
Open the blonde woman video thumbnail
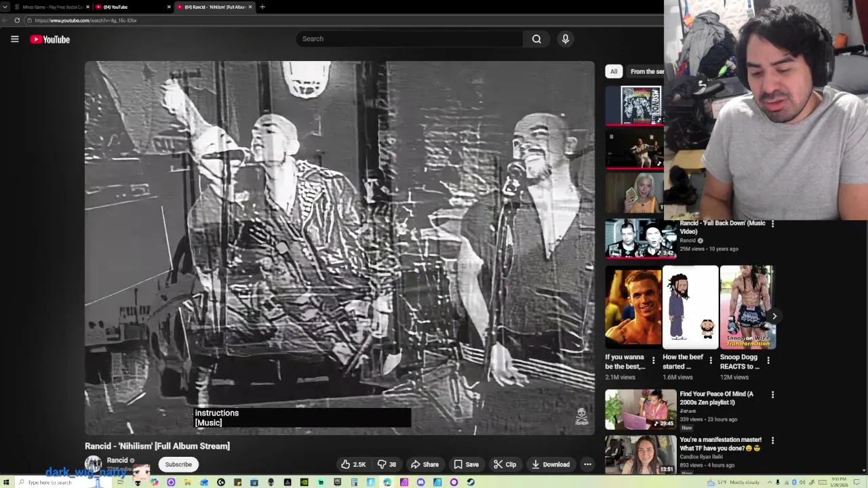coord(635,192)
